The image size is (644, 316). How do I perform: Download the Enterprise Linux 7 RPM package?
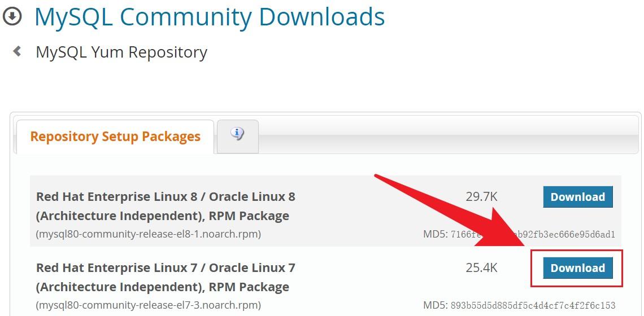click(x=577, y=268)
